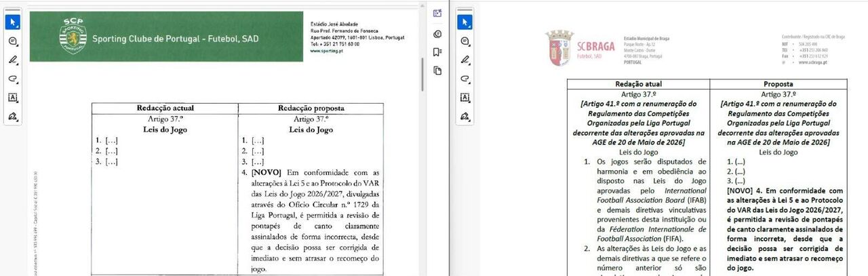Viewport: 868px width, 276px height.
Task: Click the SC Braga logo
Action: tap(559, 47)
